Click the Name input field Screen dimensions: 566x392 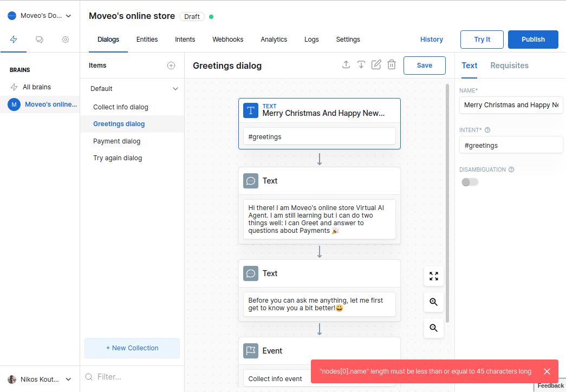[x=511, y=105]
